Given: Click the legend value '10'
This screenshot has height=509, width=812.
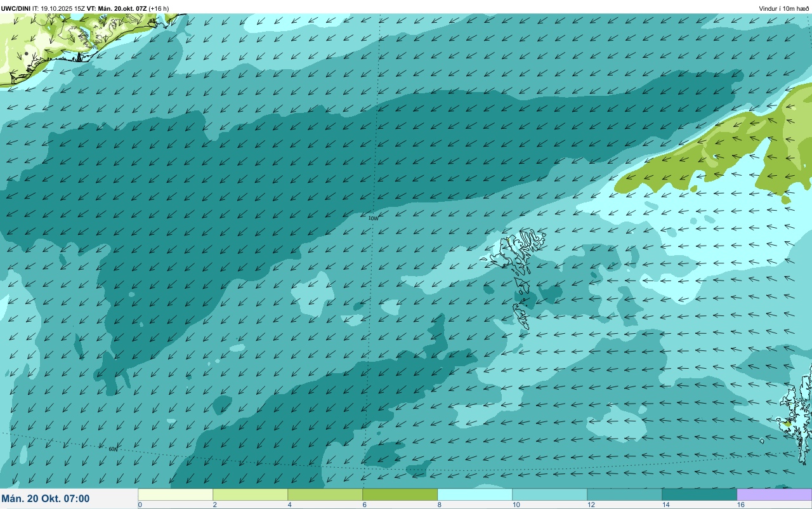Looking at the screenshot, I should (x=516, y=505).
